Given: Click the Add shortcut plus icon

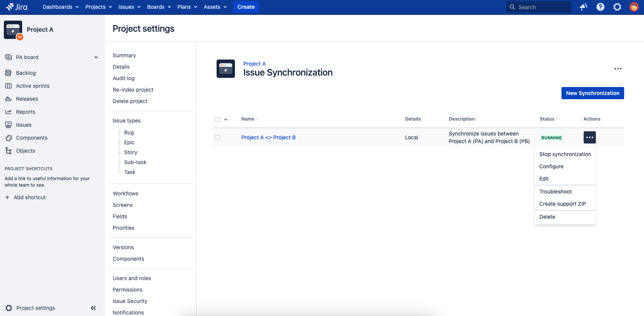Looking at the screenshot, I should (7, 197).
